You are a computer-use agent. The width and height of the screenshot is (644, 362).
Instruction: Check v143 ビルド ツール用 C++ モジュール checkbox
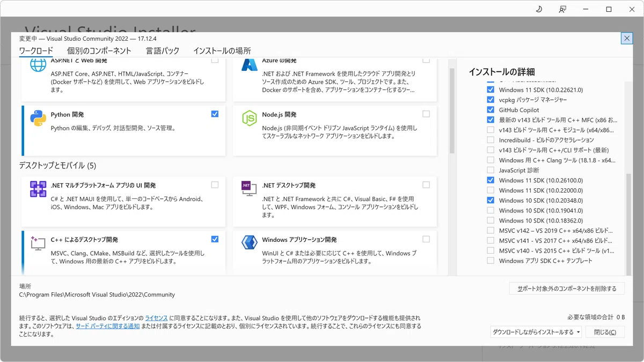click(x=491, y=130)
